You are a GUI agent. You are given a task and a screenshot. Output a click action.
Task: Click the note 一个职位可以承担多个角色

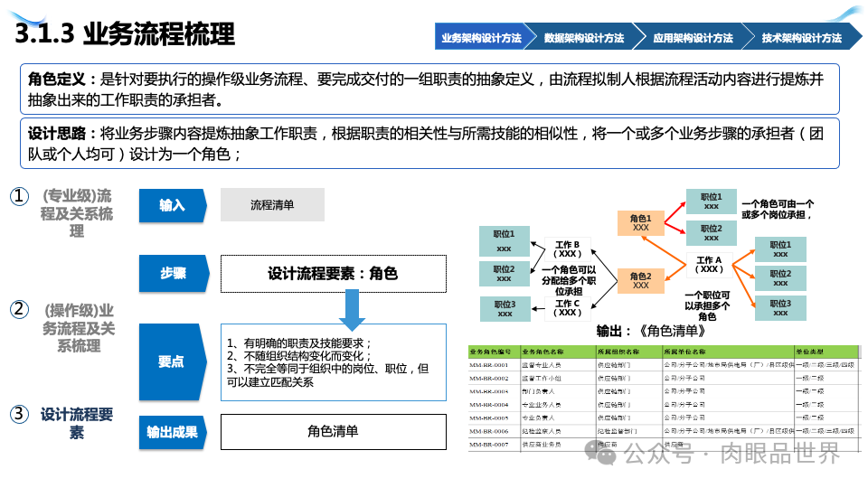(x=707, y=306)
